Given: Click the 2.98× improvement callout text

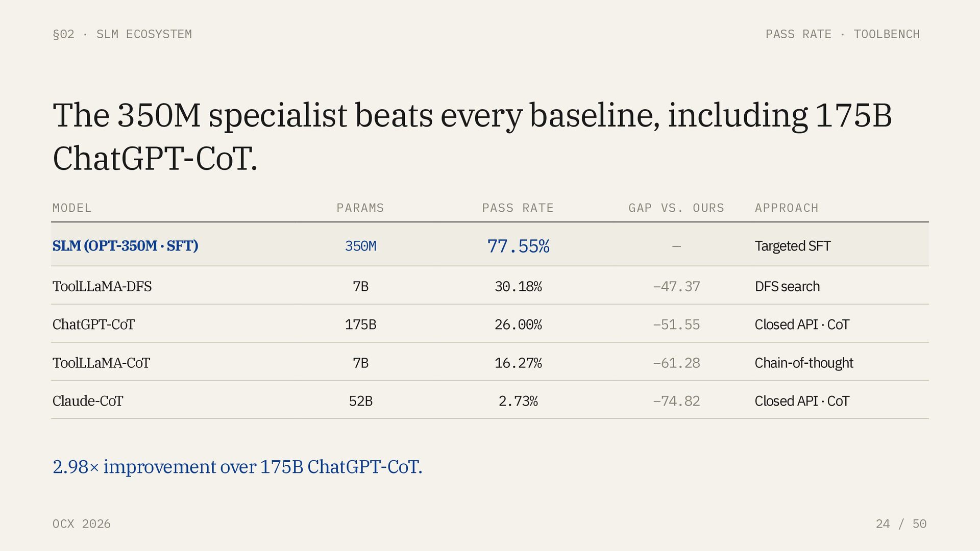Looking at the screenshot, I should 237,467.
